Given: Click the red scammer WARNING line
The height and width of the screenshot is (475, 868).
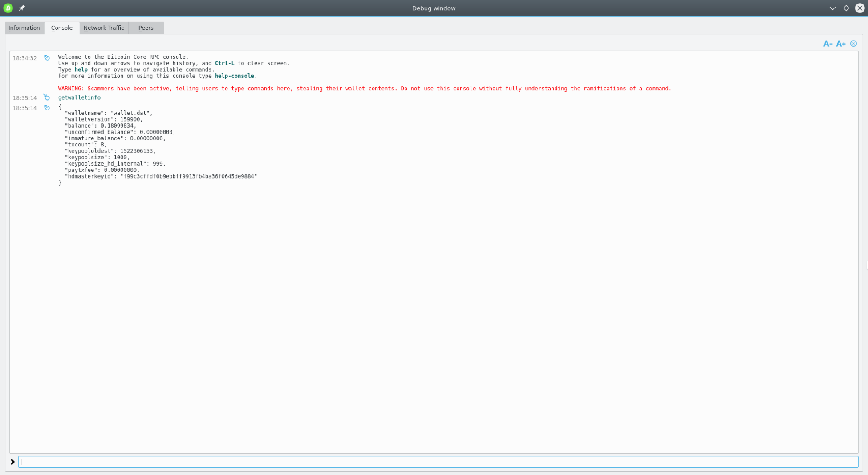Looking at the screenshot, I should [x=365, y=89].
